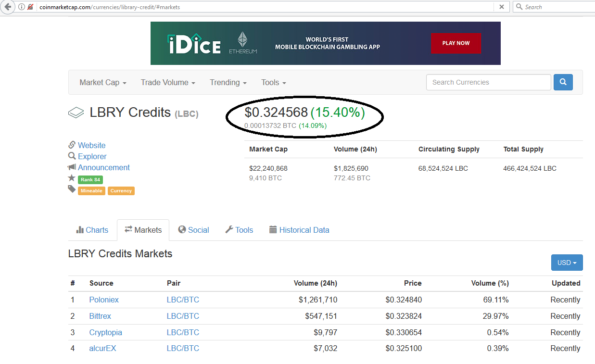Click the star icon next to Rank 84
Image resolution: width=595 pixels, height=364 pixels.
[72, 179]
